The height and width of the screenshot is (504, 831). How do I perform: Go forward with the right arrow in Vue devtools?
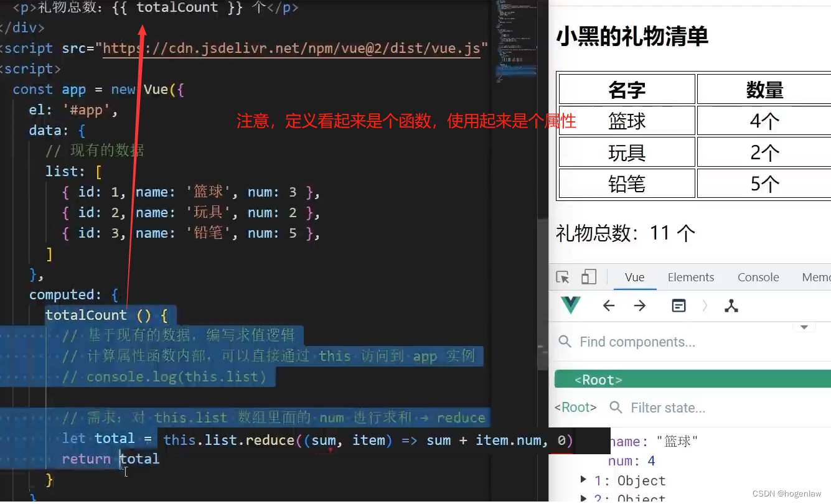click(x=640, y=306)
